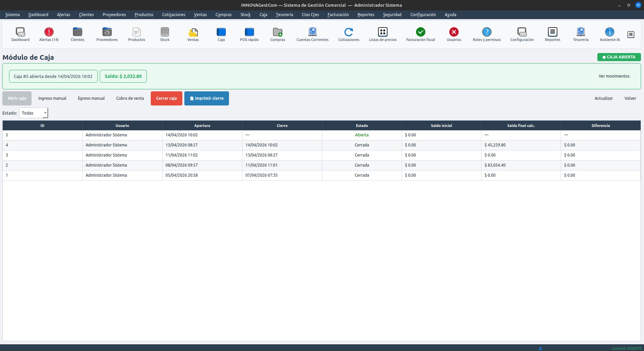Open the Facturación menu in the menu bar

[x=338, y=15]
